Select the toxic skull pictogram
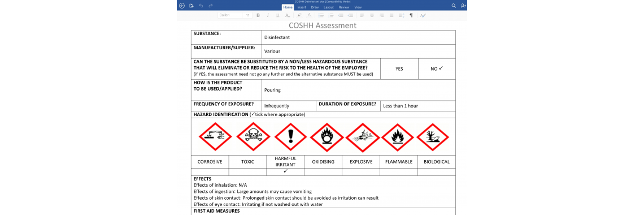Image resolution: width=644 pixels, height=215 pixels. (254, 137)
